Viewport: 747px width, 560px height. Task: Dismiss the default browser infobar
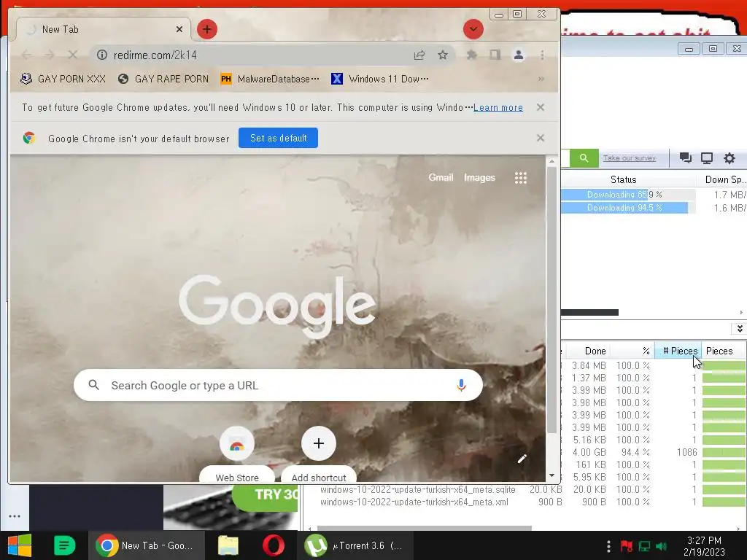(x=541, y=138)
